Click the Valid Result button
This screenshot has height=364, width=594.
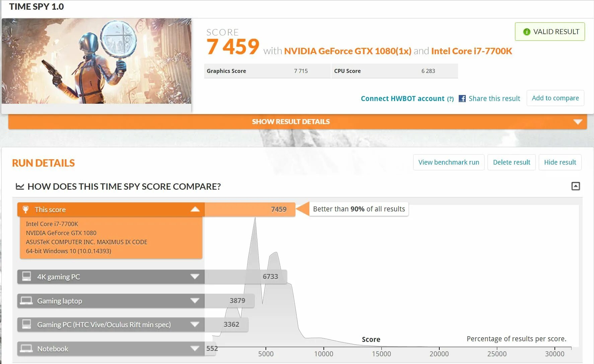point(550,32)
